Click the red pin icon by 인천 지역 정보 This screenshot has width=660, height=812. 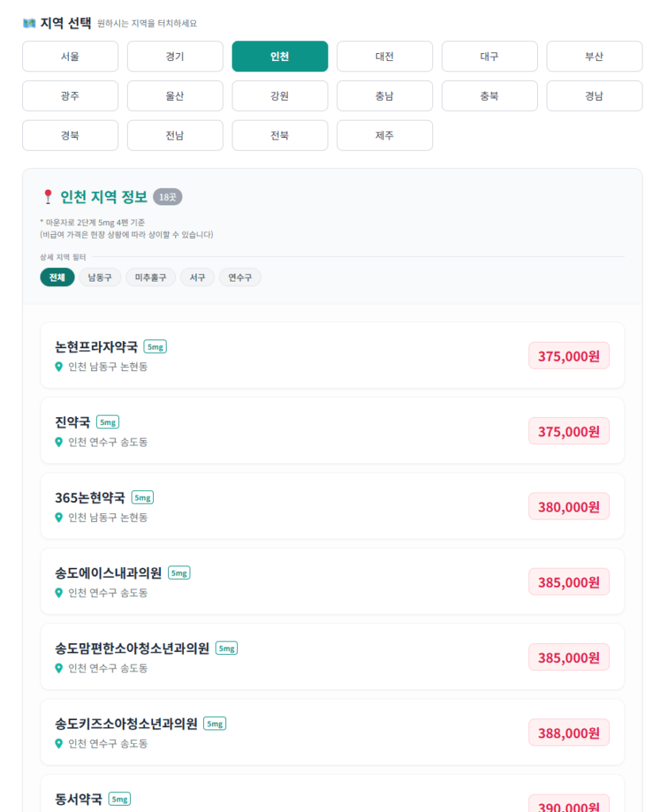click(x=48, y=197)
